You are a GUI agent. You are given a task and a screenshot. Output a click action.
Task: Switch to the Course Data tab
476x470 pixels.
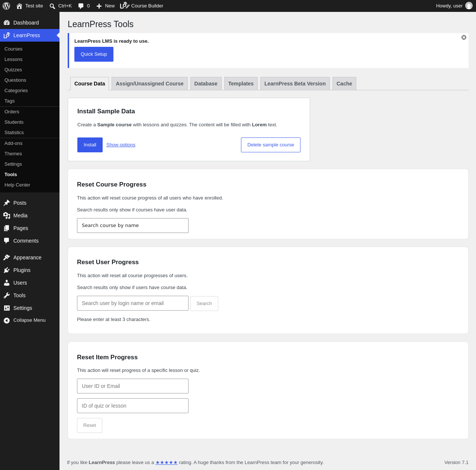coord(90,84)
